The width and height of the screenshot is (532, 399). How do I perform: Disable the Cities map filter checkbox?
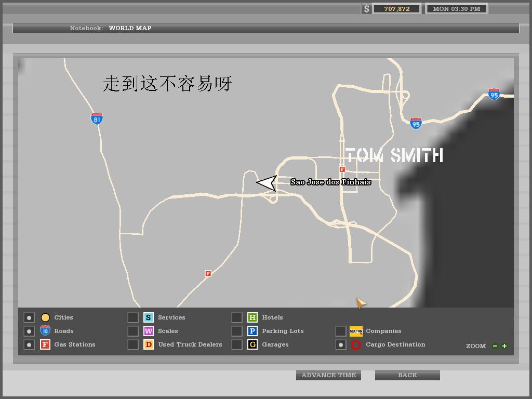29,317
